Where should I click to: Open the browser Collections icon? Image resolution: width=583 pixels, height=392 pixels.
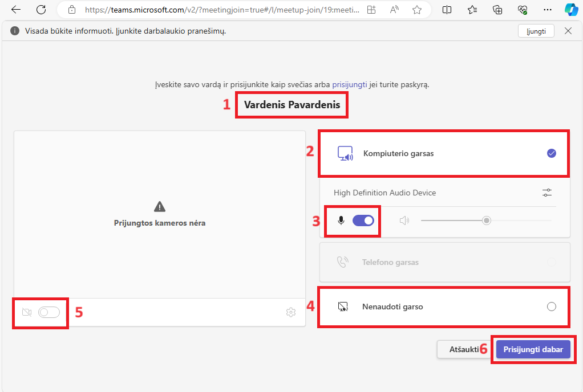click(497, 10)
